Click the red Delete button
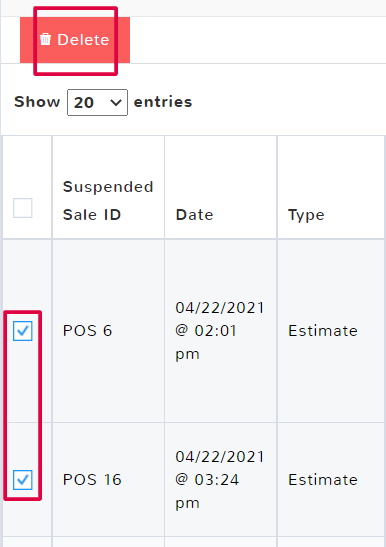The image size is (386, 547). (75, 40)
